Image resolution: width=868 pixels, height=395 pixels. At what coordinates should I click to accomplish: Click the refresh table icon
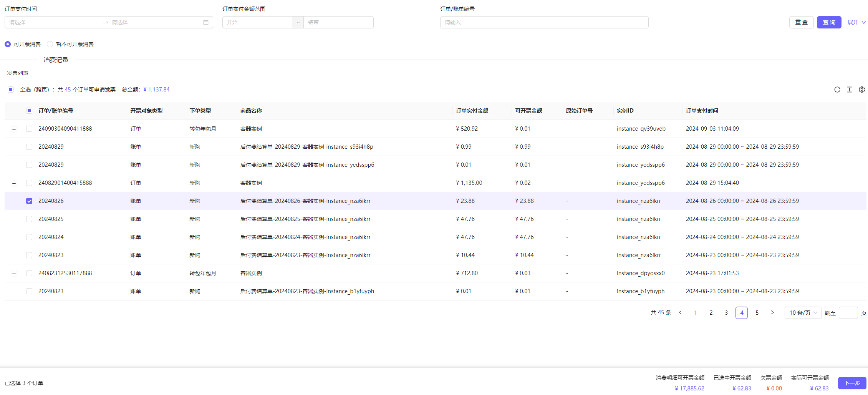(x=837, y=90)
